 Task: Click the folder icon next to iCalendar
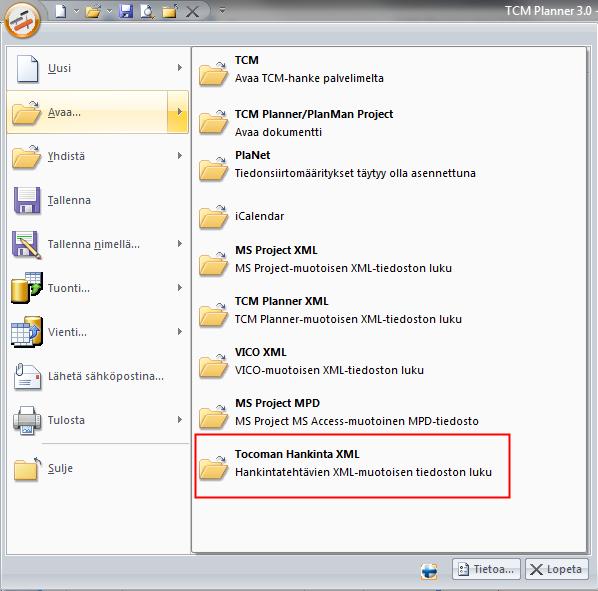[213, 217]
